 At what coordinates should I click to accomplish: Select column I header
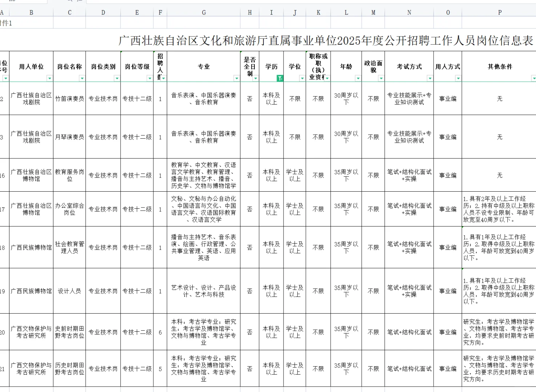[x=271, y=12]
